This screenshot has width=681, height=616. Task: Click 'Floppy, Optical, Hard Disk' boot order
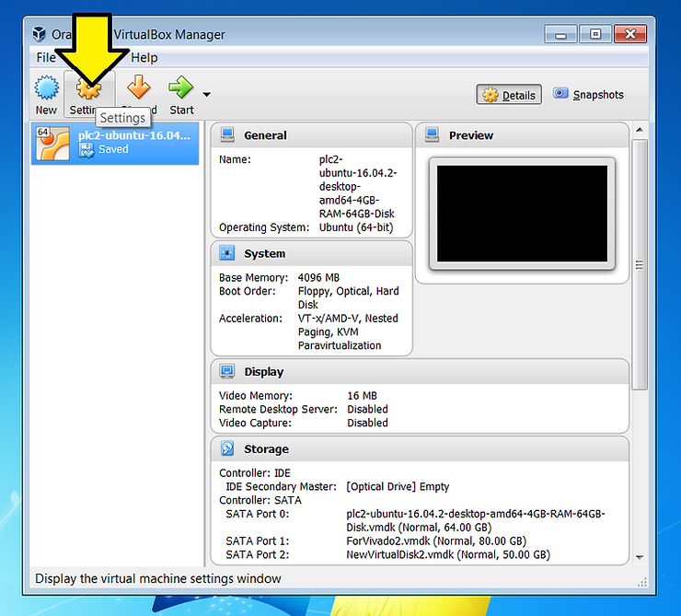coord(348,298)
